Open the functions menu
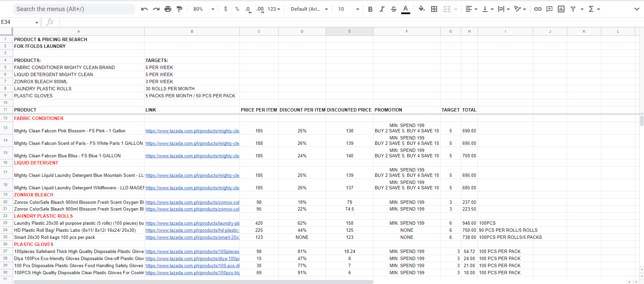This screenshot has width=644, height=284. coord(594,9)
